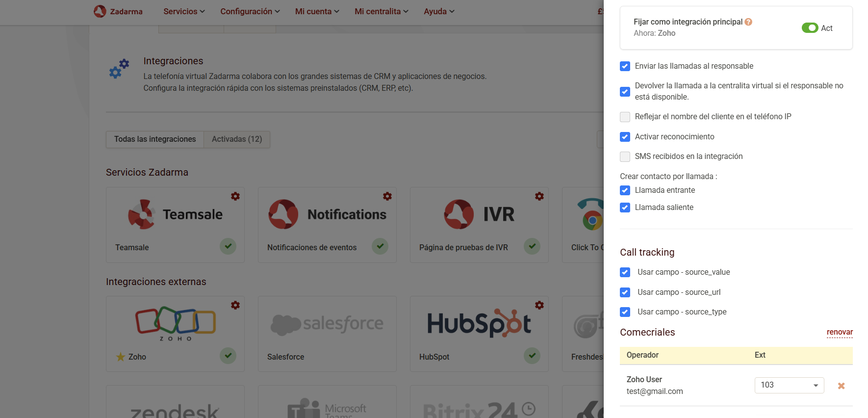Click the Comerciales heading
This screenshot has height=418, width=868.
click(x=647, y=332)
